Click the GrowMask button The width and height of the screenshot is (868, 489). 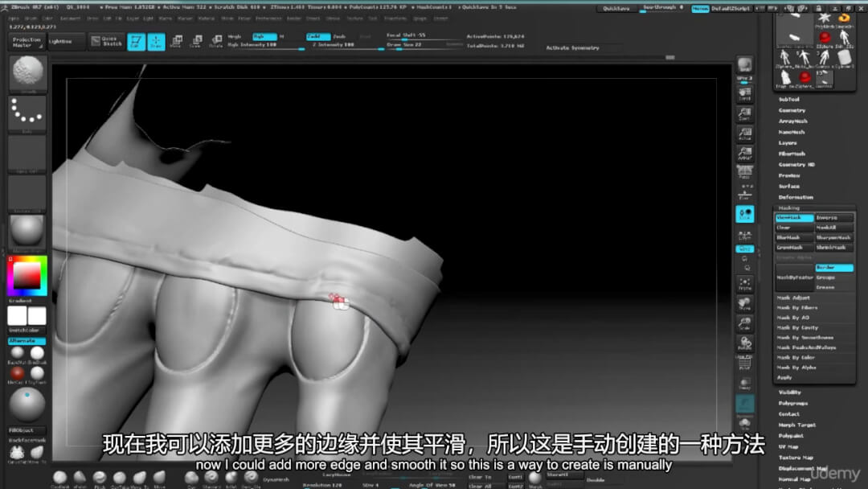(794, 248)
